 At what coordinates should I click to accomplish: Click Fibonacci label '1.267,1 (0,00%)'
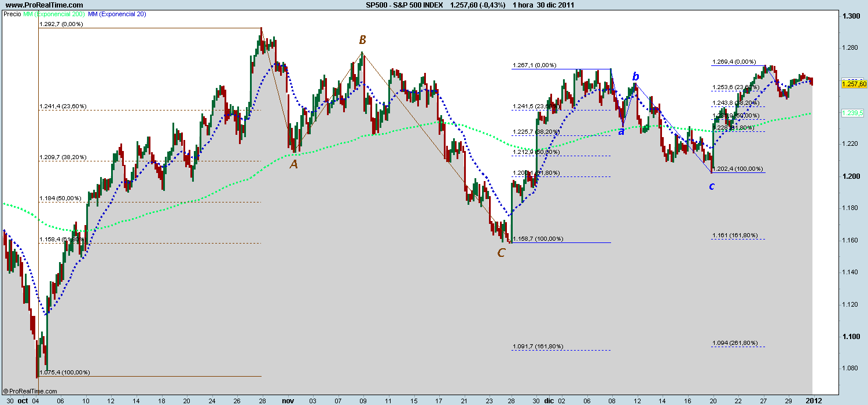tap(534, 65)
